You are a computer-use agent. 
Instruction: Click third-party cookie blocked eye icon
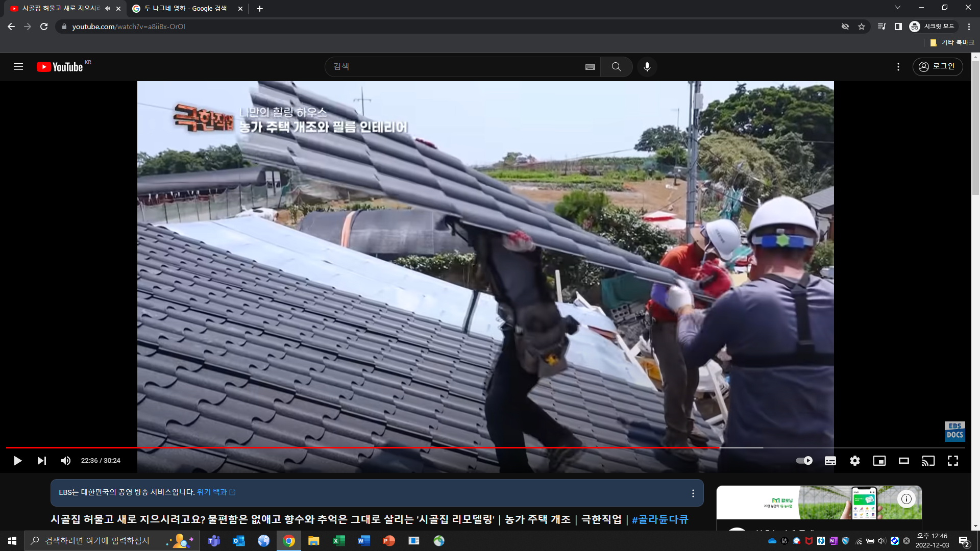click(845, 27)
